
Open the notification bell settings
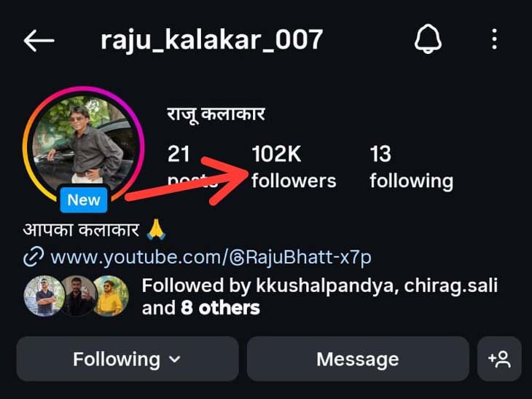pyautogui.click(x=428, y=39)
